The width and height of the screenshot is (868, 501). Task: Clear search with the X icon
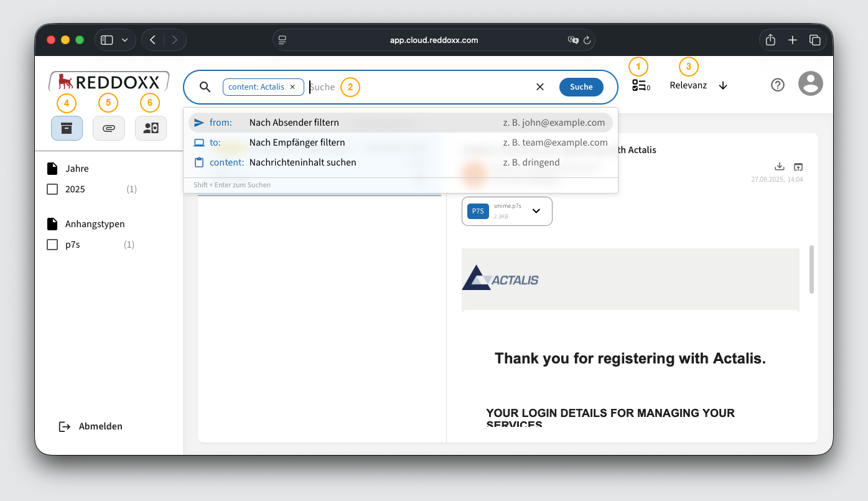[540, 87]
